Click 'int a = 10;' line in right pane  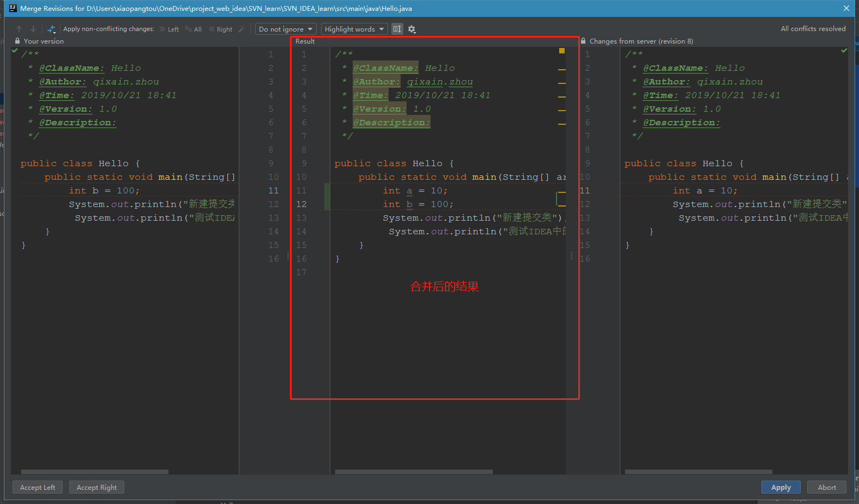click(705, 191)
